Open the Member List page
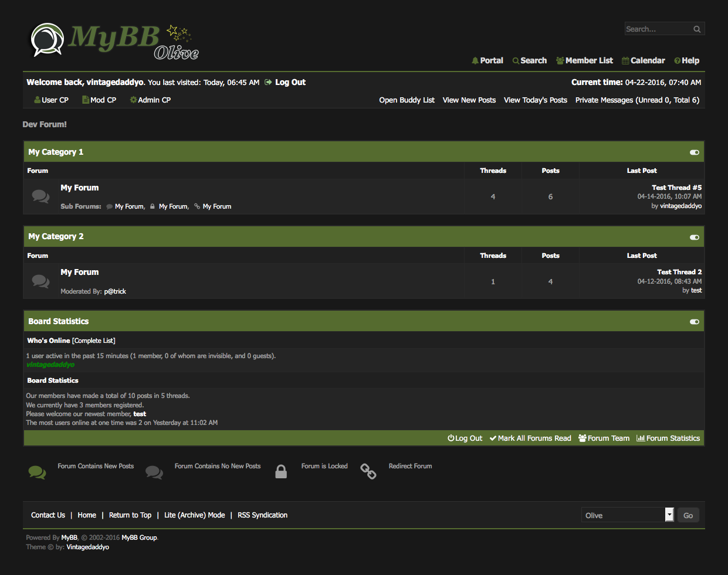728x575 pixels. pyautogui.click(x=588, y=61)
